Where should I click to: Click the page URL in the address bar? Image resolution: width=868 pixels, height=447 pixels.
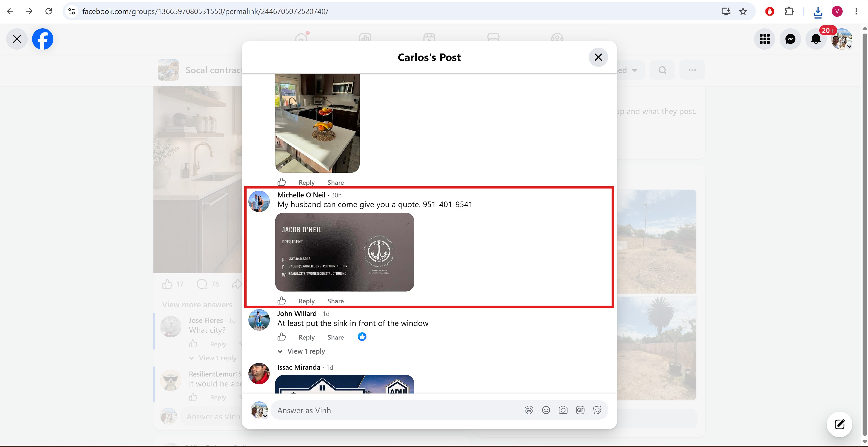[x=205, y=12]
